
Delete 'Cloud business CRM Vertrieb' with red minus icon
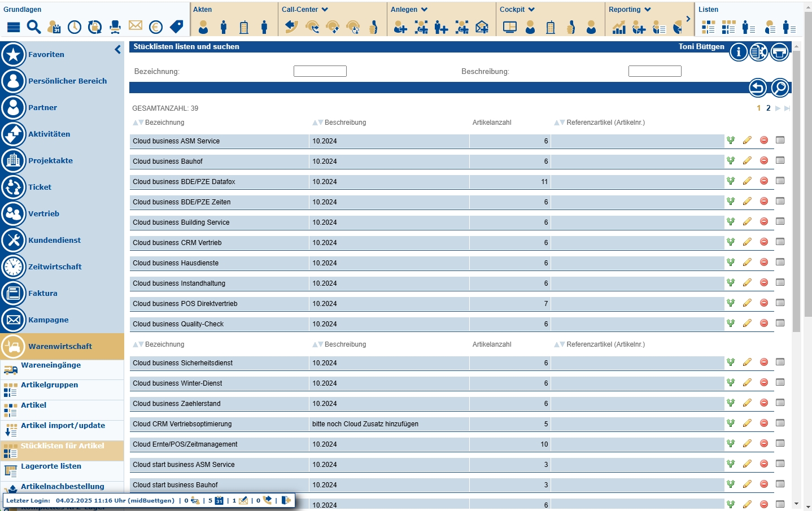pyautogui.click(x=764, y=241)
